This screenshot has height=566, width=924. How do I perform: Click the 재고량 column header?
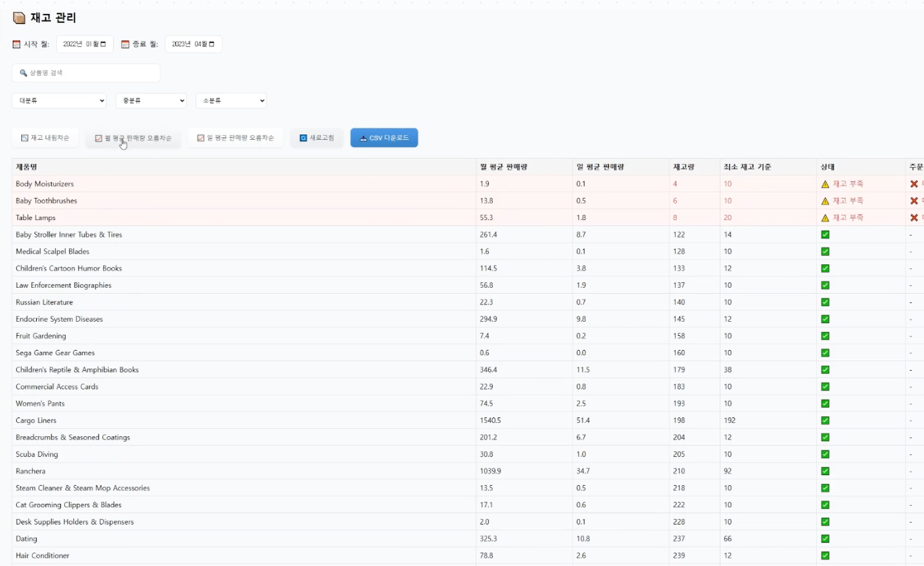684,167
